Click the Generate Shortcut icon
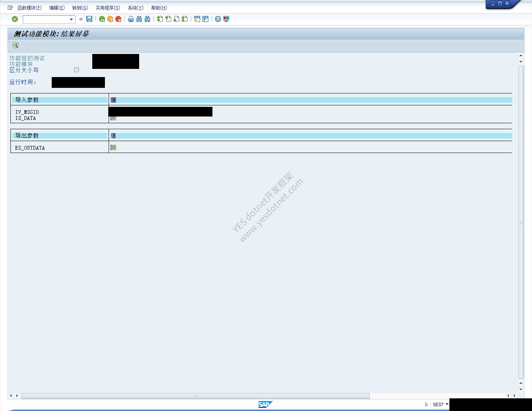Screen dimensions: 532x411 (205, 19)
